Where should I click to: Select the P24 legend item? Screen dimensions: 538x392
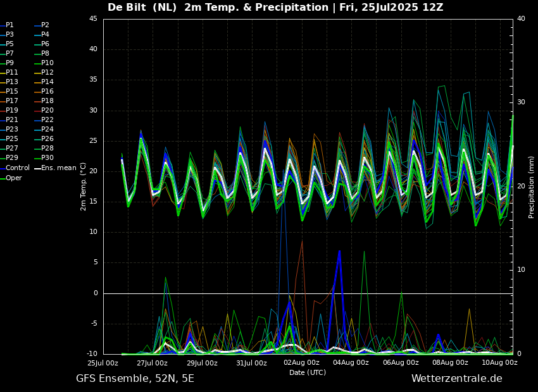47,130
